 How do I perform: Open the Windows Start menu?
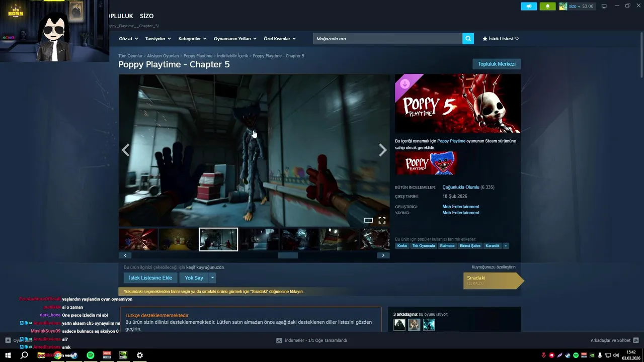(8, 355)
